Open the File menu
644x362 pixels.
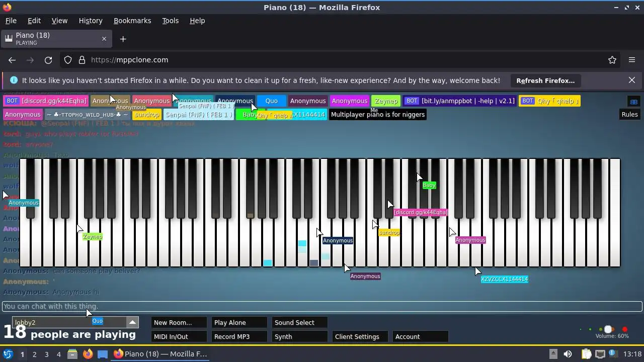pyautogui.click(x=11, y=21)
